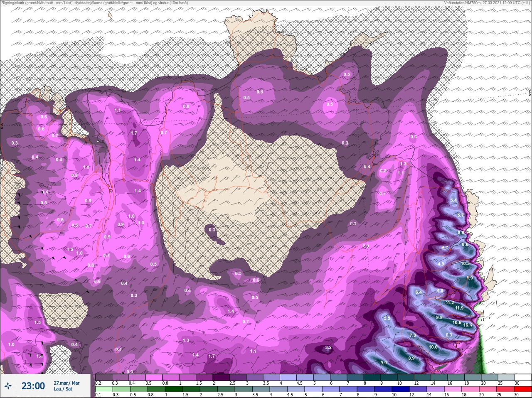The image size is (532, 398).
Task: Click the 9.8 value on the map
Action: click(439, 317)
